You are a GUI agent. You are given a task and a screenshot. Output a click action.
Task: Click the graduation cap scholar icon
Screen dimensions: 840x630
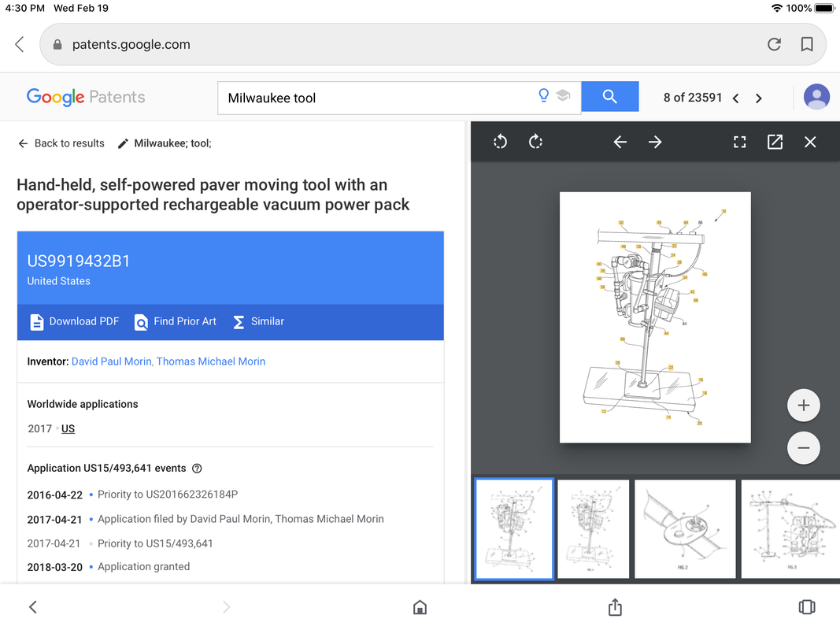[x=563, y=96]
